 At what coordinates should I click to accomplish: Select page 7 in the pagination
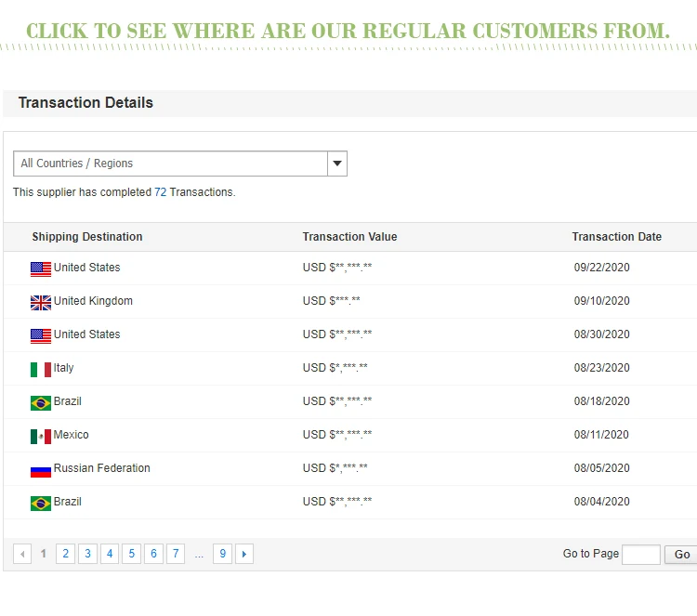click(176, 555)
